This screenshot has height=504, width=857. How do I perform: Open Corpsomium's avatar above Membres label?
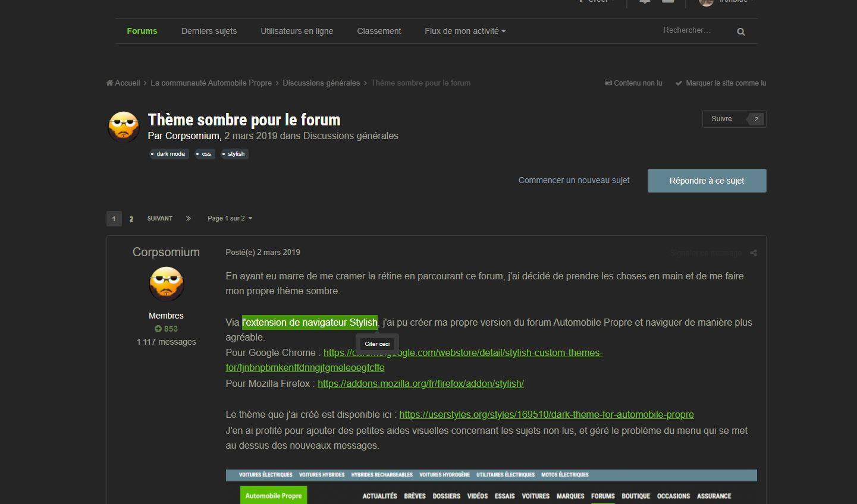[x=167, y=284]
